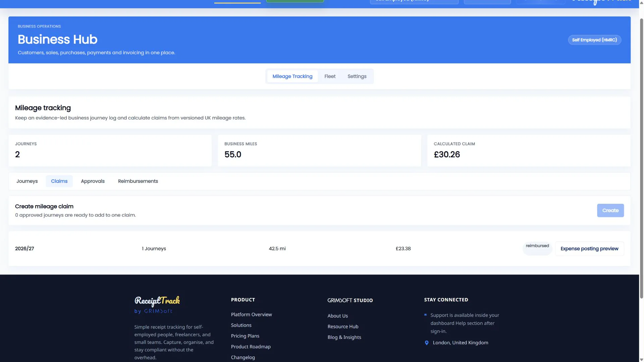Open Pricing Plans footer link
The image size is (644, 362).
(245, 336)
